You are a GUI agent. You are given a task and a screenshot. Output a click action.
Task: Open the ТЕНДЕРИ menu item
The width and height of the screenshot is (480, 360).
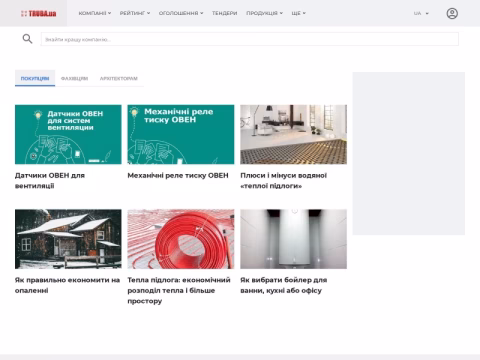point(224,13)
